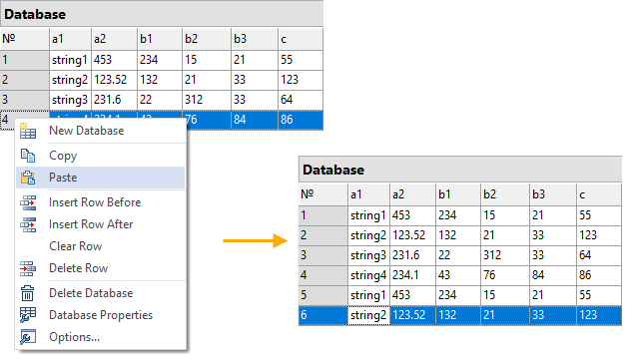Click highlighted cell '86' in left table
This screenshot has height=364, width=628.
point(301,120)
